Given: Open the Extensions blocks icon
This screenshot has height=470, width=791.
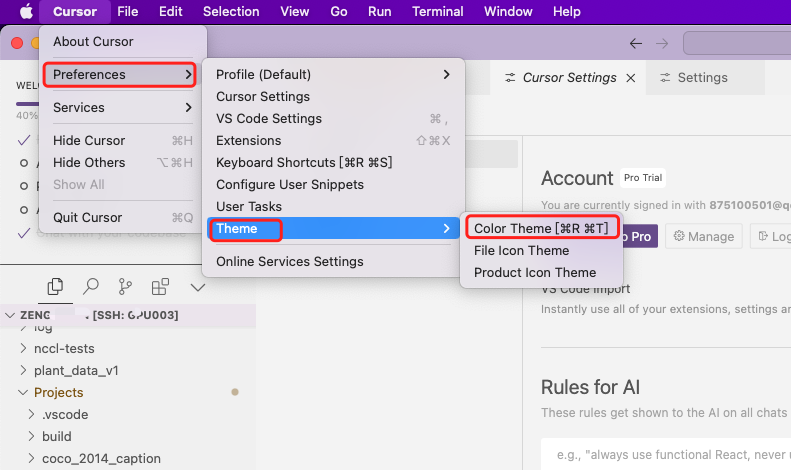Looking at the screenshot, I should (160, 287).
